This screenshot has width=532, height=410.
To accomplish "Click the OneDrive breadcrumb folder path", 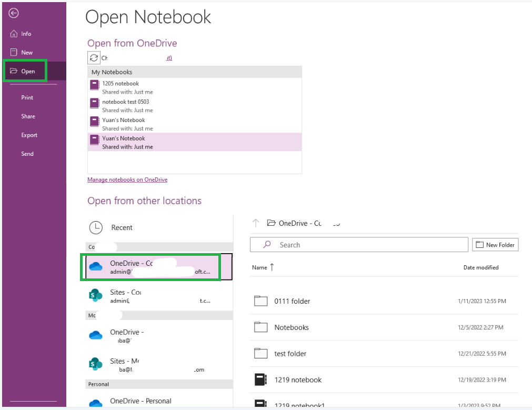I will tap(304, 223).
